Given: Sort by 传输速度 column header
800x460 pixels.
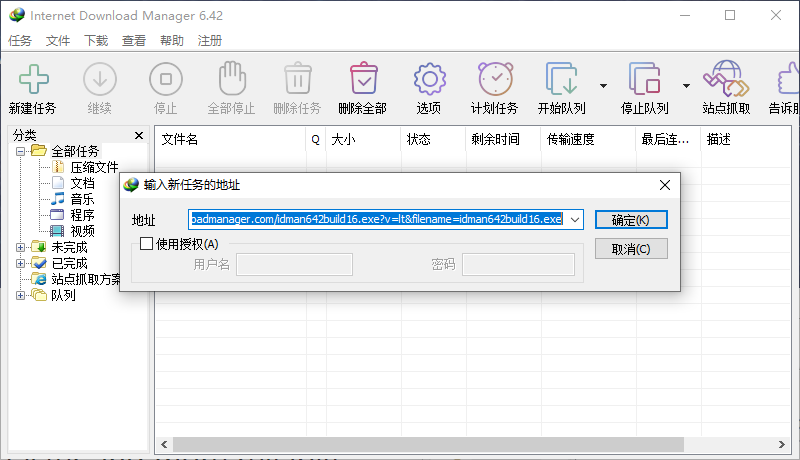Looking at the screenshot, I should click(x=588, y=139).
